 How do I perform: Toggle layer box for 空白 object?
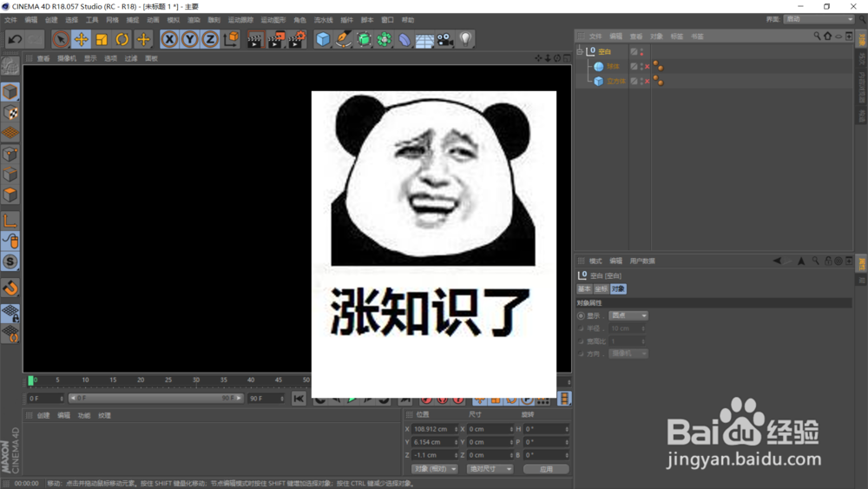coord(634,51)
